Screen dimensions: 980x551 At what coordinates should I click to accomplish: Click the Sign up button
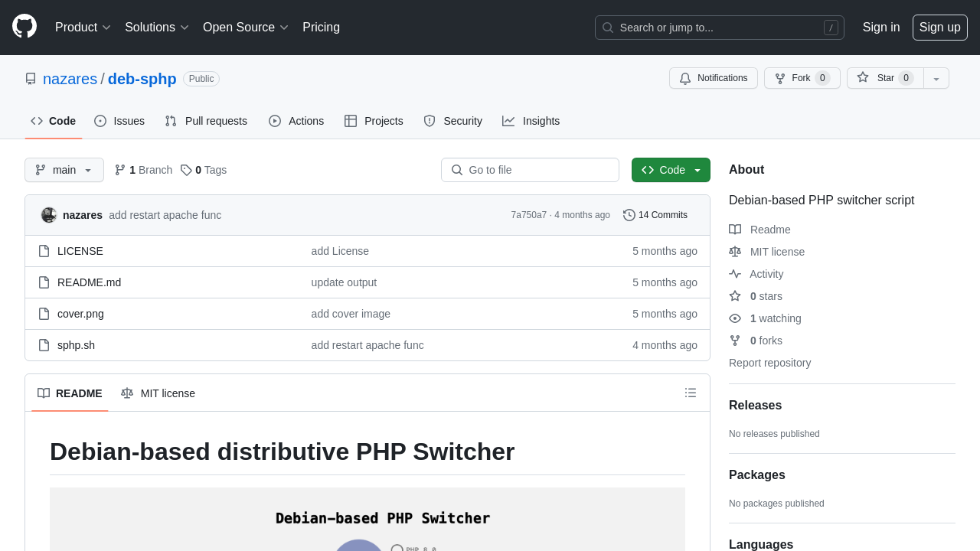pos(939,28)
